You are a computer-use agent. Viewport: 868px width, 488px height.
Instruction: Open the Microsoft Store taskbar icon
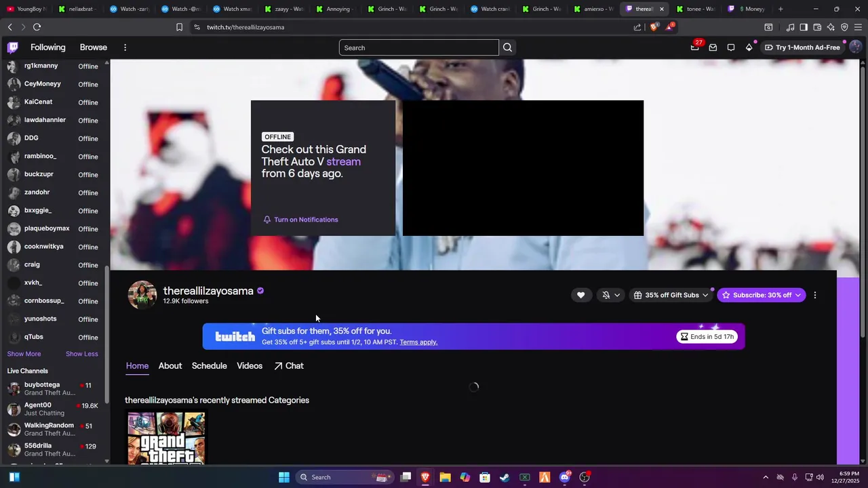point(485,477)
